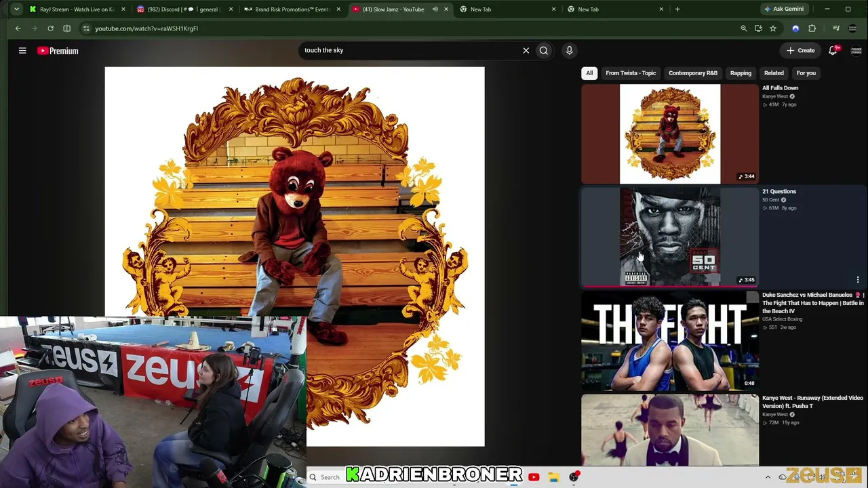The width and height of the screenshot is (868, 488).
Task: Close the Slow Jamz YouTube tab
Action: tap(446, 9)
